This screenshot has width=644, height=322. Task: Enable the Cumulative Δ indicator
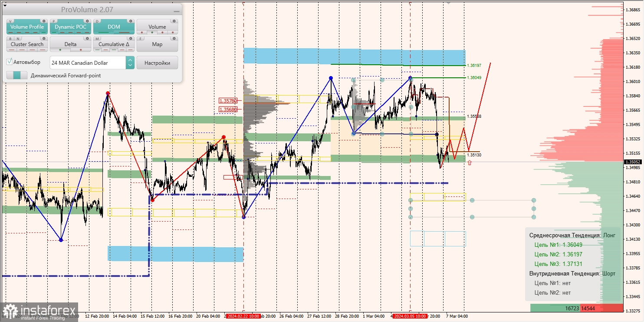[114, 44]
